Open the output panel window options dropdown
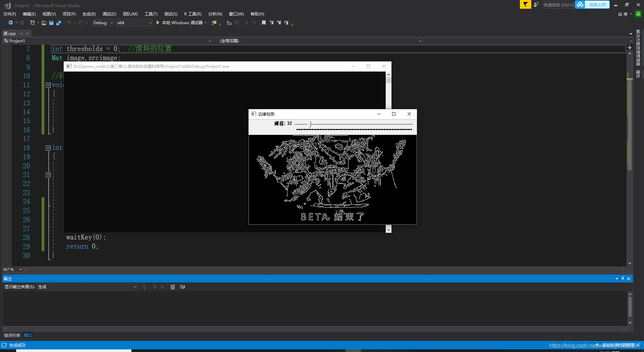Viewport: 644px width, 352px height. click(x=617, y=278)
